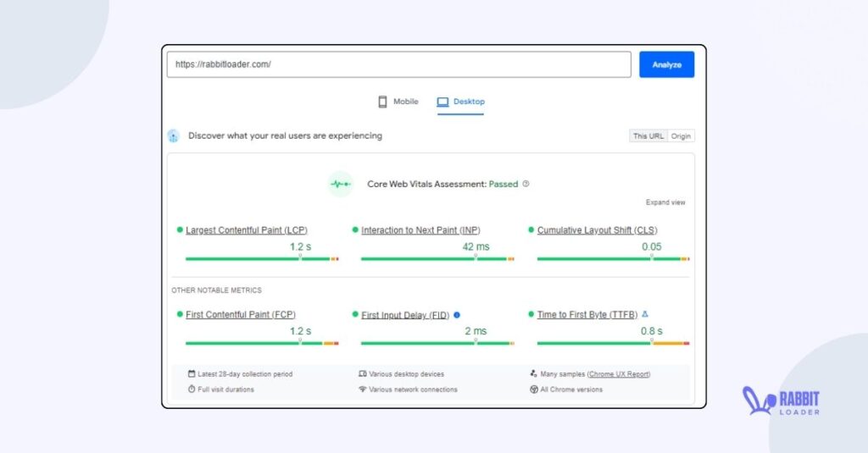Click the INP value 42 ms
Screen dimensions: 868x453
pyautogui.click(x=476, y=246)
